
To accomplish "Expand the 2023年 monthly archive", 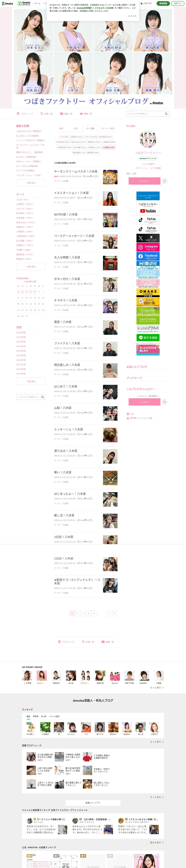I will pos(21,337).
